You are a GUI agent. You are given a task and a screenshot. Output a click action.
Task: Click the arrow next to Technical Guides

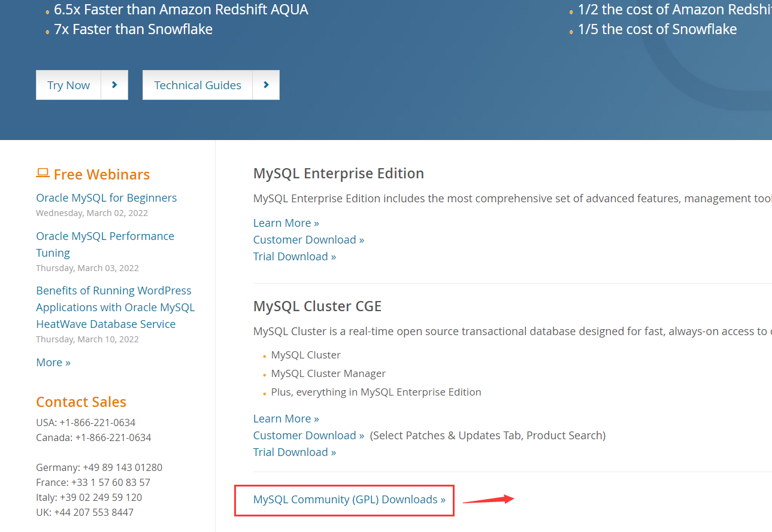266,85
